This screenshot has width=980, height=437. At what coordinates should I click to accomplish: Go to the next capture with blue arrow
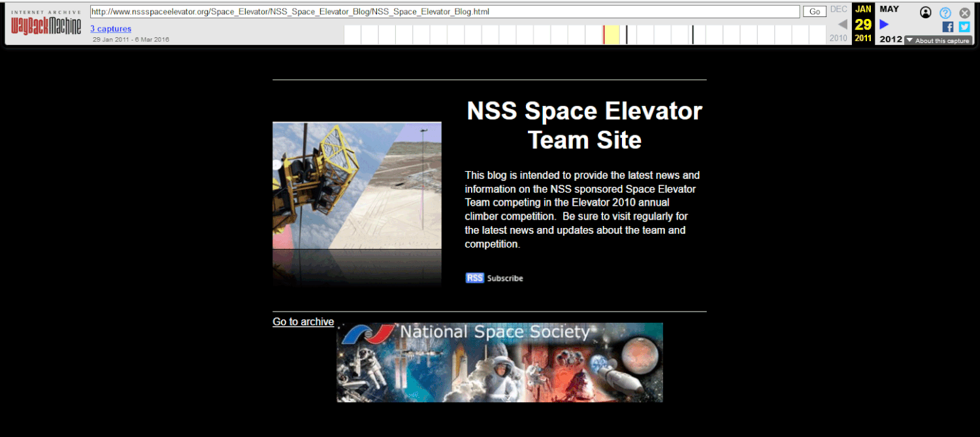point(884,24)
